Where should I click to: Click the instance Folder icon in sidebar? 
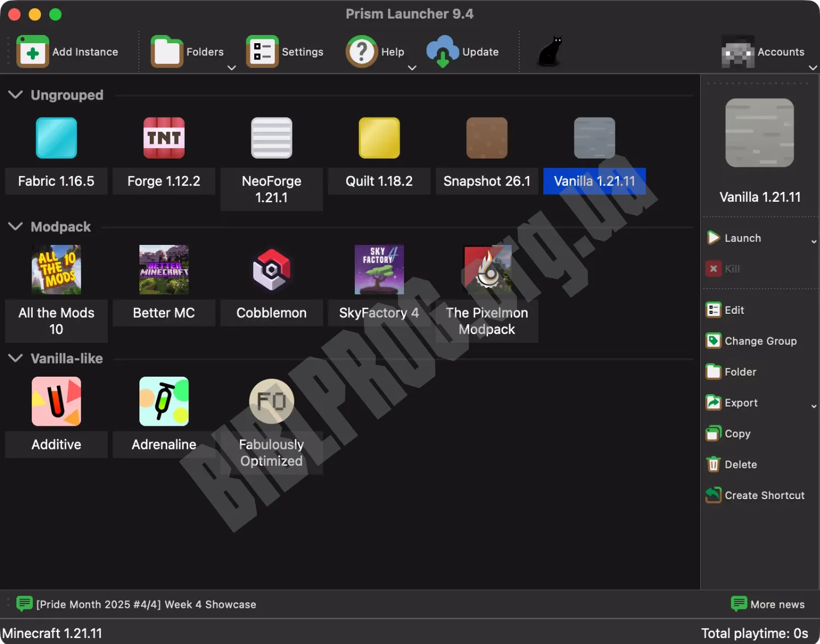click(x=713, y=372)
